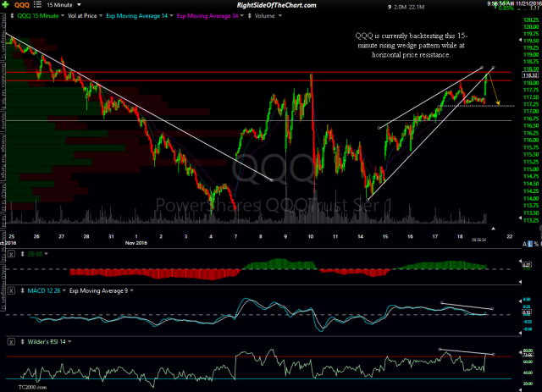Viewport: 542px width, 392px height.
Task: Click left arrow at bottom of RSI pane
Action: tap(521, 389)
